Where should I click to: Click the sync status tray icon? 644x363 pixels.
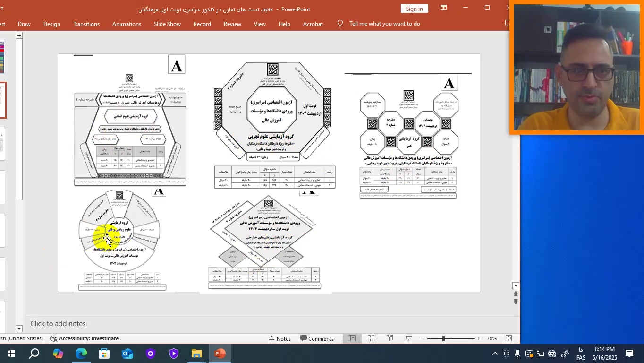[529, 354]
